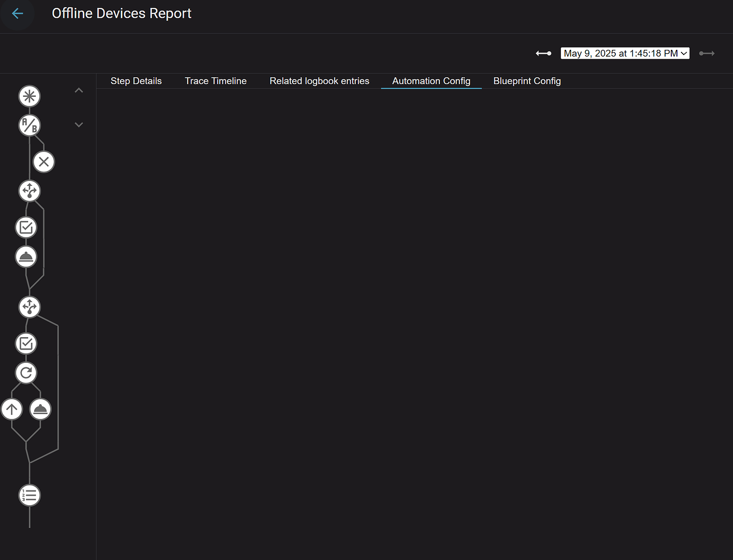Select the second condition check node
The image size is (733, 560).
point(25,343)
